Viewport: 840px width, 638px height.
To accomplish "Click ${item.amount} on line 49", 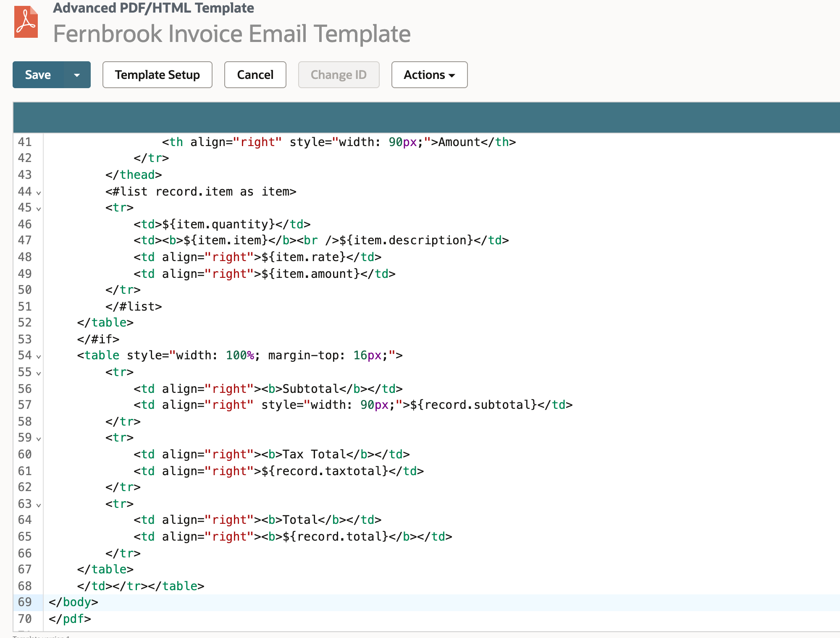I will [311, 274].
